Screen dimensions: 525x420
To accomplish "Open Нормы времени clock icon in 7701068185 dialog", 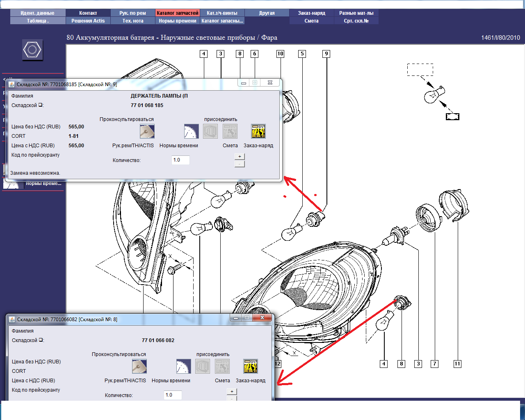I will [x=192, y=131].
